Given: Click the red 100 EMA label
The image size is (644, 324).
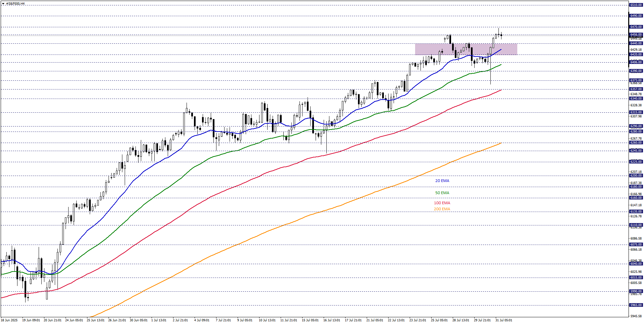Looking at the screenshot, I should pyautogui.click(x=442, y=203).
